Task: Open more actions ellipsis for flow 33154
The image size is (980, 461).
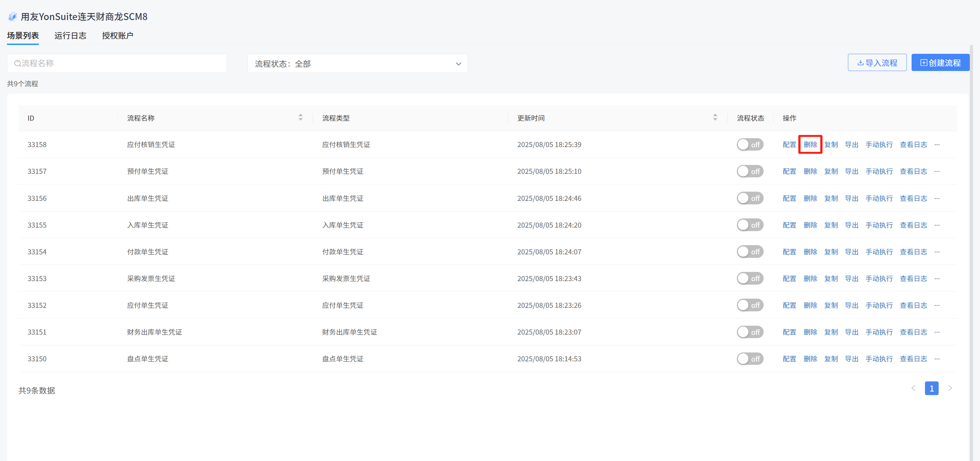Action: 937,252
